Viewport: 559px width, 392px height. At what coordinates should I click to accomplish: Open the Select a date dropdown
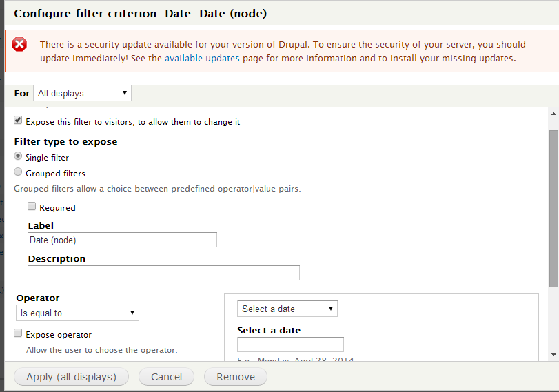(x=287, y=309)
